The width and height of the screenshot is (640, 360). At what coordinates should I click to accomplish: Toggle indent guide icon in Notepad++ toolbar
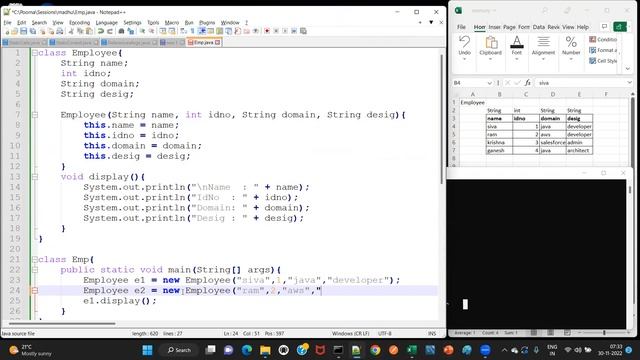[202, 31]
